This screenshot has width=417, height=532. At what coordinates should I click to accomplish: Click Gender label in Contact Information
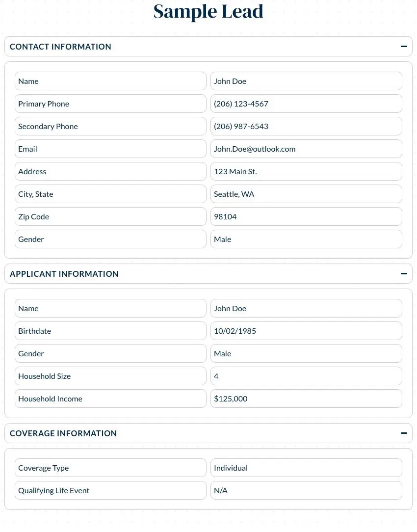[x=110, y=239]
